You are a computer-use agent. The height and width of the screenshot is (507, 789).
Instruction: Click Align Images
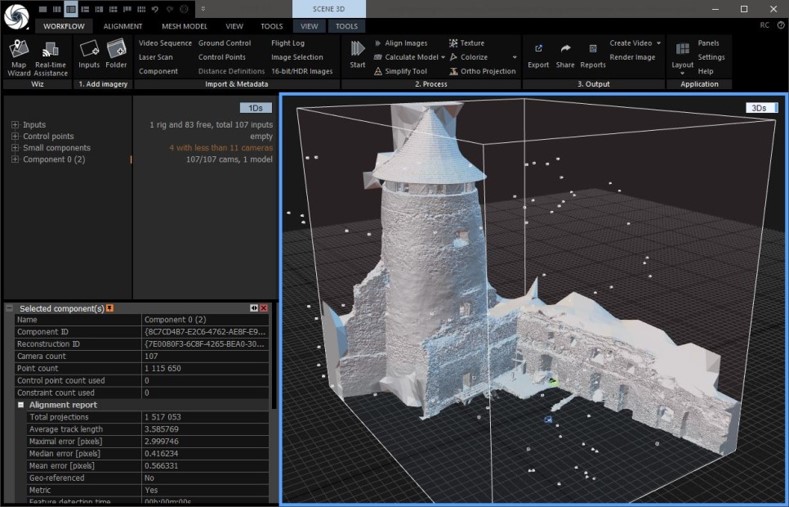pyautogui.click(x=406, y=44)
